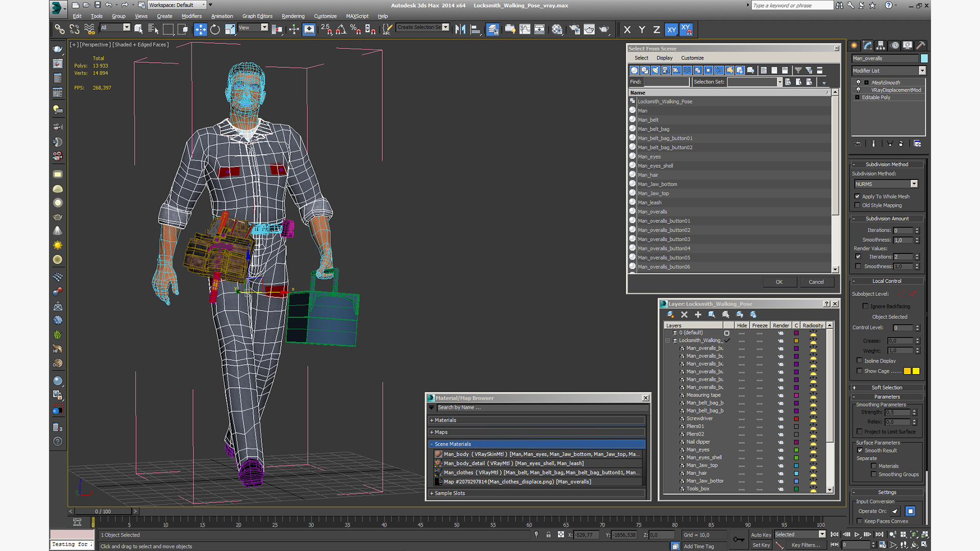Open the Modifiers menu
This screenshot has height=551, width=980.
coord(191,16)
